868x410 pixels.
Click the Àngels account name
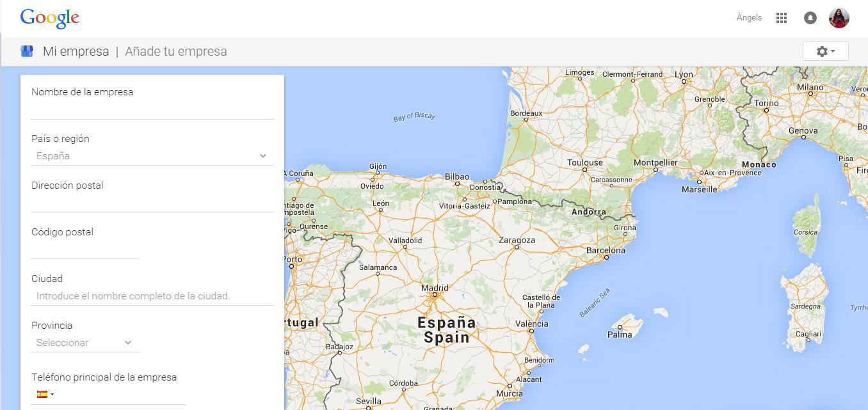coord(749,18)
